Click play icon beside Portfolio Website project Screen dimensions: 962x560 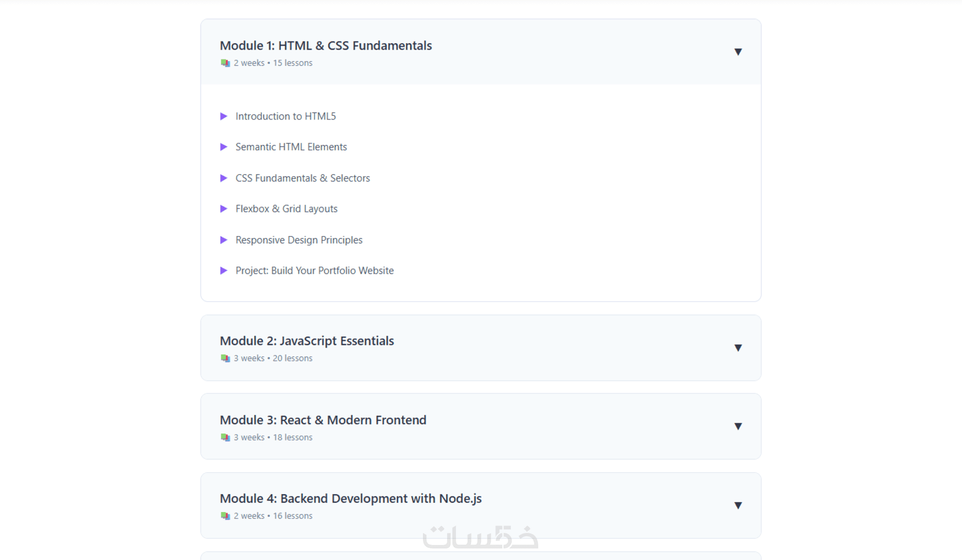[224, 271]
